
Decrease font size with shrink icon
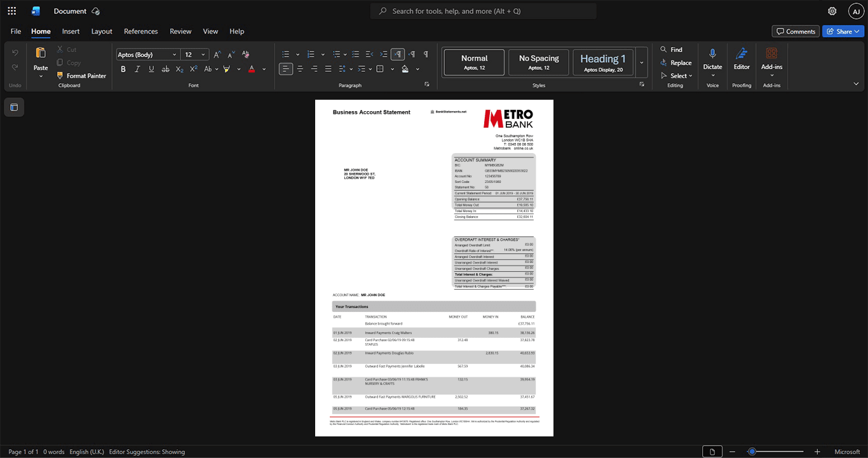(231, 55)
